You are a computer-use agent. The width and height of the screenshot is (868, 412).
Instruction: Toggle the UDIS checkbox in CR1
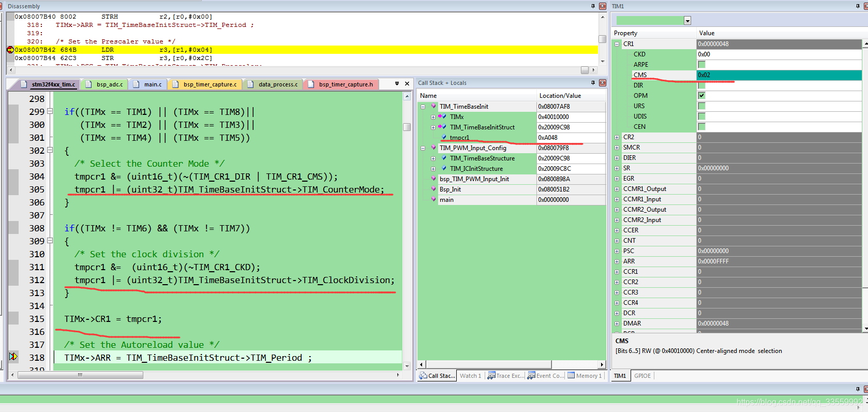point(701,116)
